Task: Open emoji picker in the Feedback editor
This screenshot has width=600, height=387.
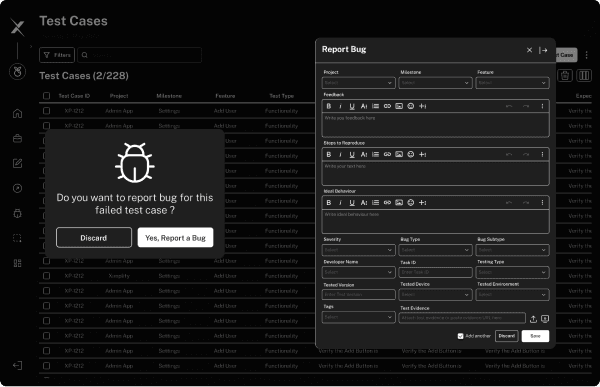Action: [x=411, y=106]
